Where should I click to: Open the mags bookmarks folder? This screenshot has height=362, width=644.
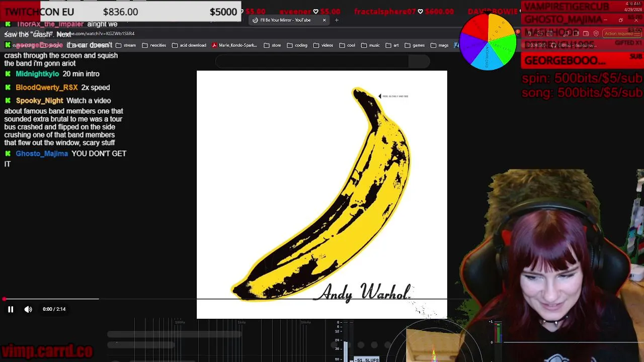point(439,45)
